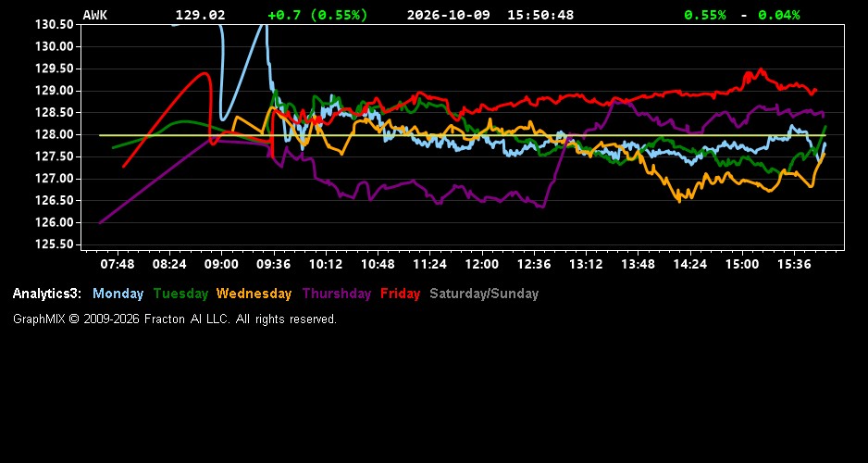Click the 130.00 y-axis label

click(54, 46)
